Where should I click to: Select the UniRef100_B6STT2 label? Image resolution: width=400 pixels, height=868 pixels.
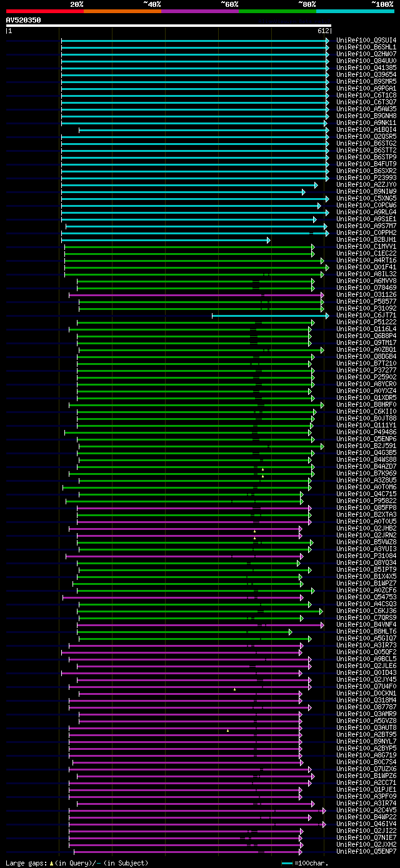366,150
